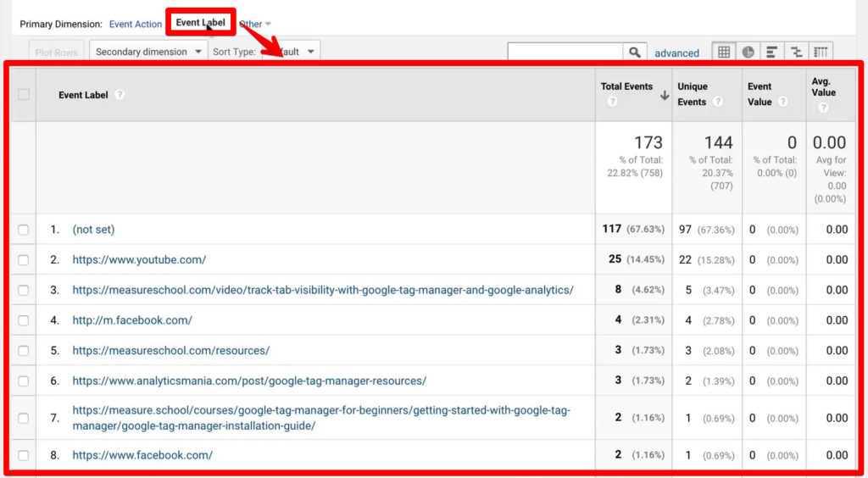Select Event Action primary dimension
This screenshot has height=478, width=868.
(x=136, y=25)
